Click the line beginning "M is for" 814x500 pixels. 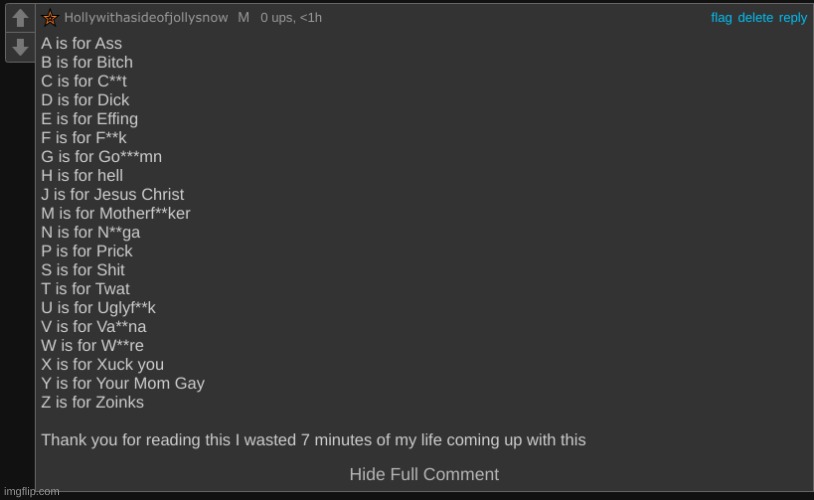point(115,213)
